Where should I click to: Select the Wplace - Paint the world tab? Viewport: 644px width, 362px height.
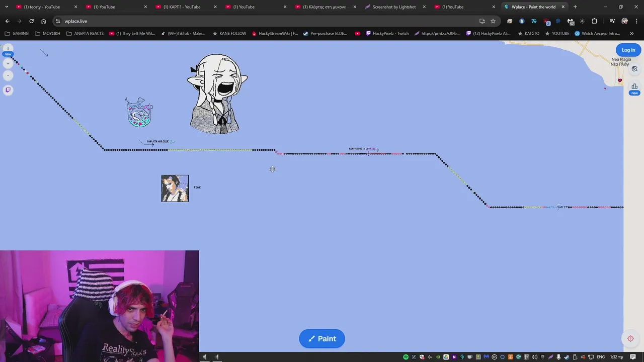click(x=534, y=7)
